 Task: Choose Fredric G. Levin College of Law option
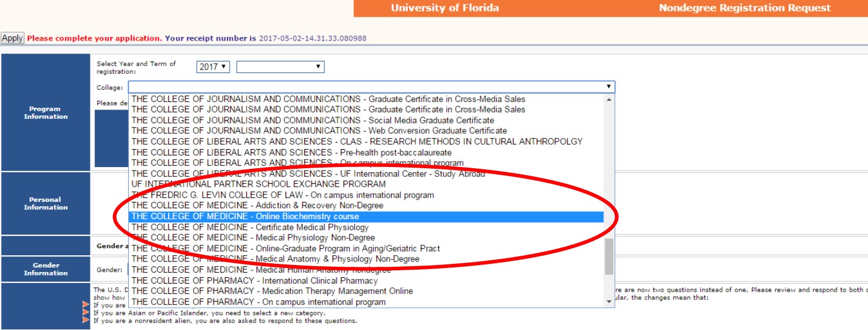click(366, 195)
